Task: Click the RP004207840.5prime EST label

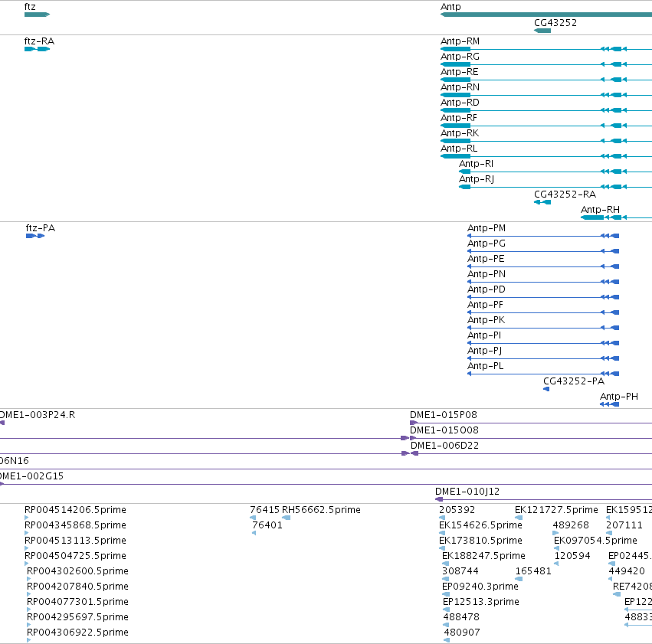Action: coord(77,587)
